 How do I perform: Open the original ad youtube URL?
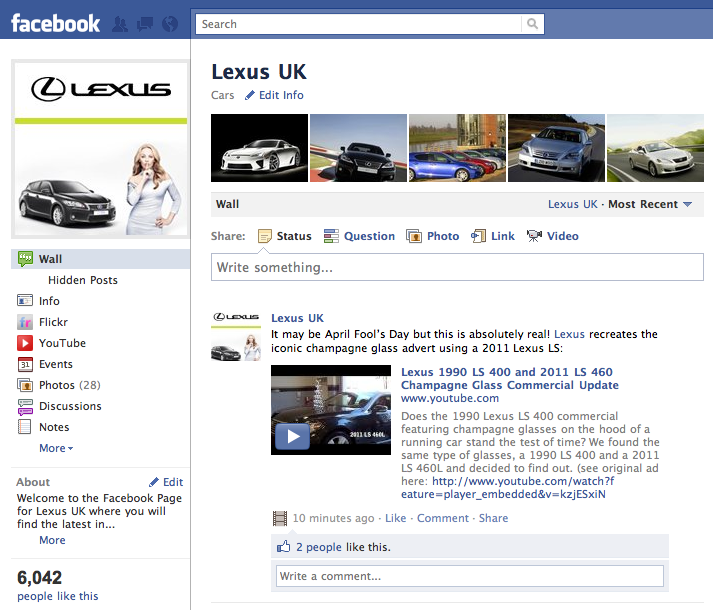click(x=508, y=488)
